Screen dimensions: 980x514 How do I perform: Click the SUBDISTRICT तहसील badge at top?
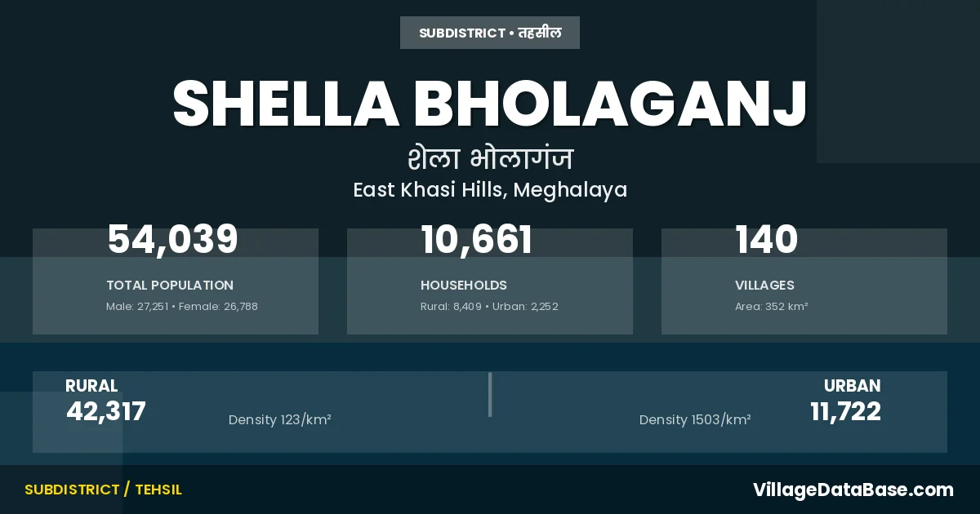click(490, 33)
